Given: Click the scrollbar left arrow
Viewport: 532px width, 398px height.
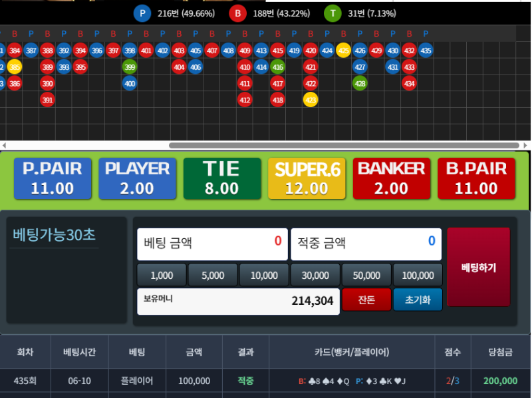Looking at the screenshot, I should pos(4,145).
